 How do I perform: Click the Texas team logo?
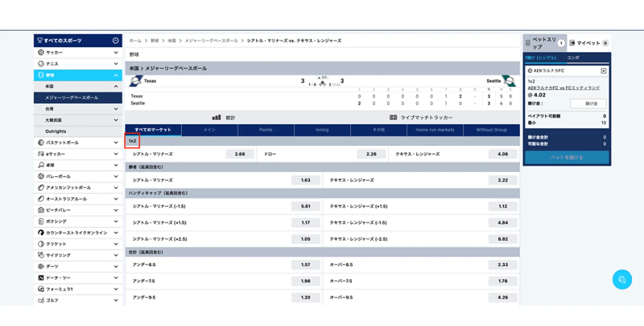pos(136,81)
